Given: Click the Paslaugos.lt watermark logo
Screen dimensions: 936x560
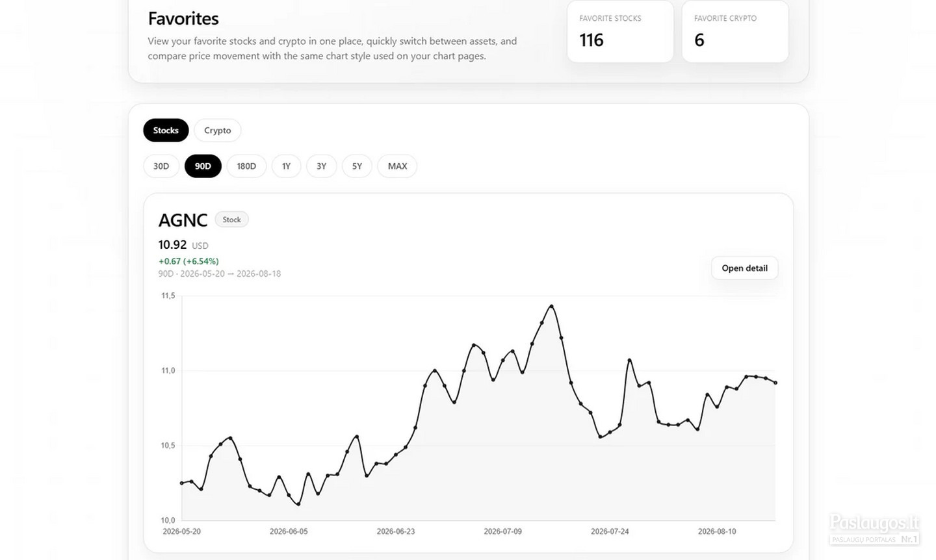Looking at the screenshot, I should (874, 528).
